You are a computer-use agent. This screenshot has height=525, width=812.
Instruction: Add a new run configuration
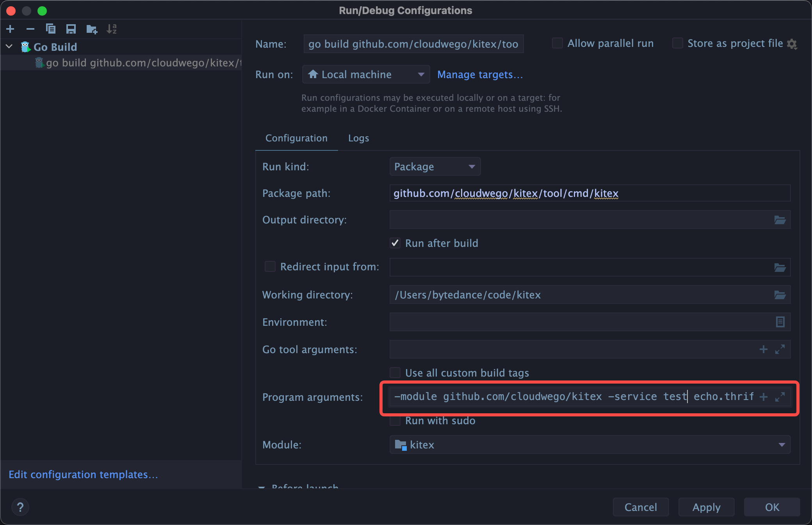pyautogui.click(x=10, y=29)
